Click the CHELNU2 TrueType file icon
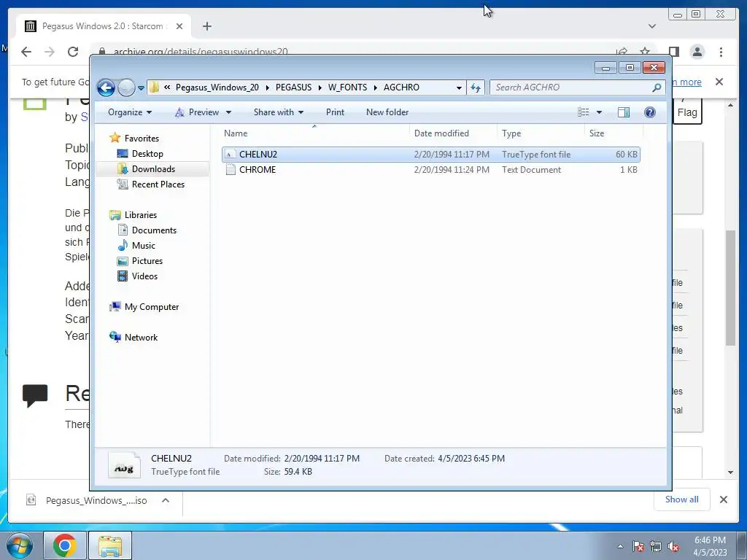Viewport: 747px width, 560px height. [230, 155]
